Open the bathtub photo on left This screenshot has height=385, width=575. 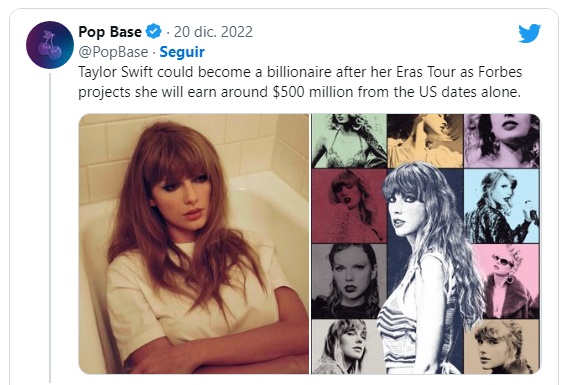tap(194, 244)
